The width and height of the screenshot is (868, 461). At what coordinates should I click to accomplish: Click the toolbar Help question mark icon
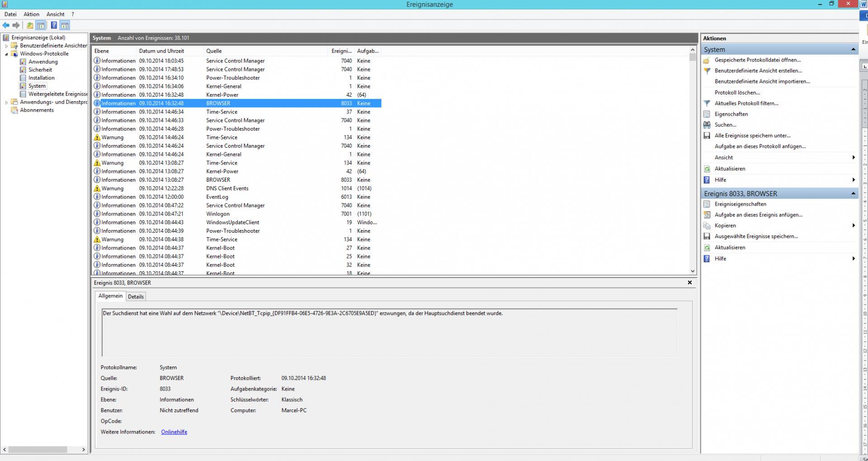coord(54,25)
